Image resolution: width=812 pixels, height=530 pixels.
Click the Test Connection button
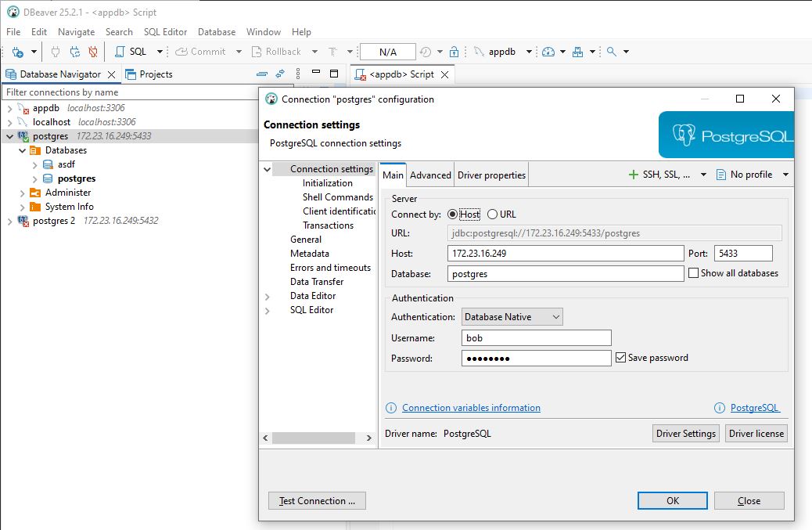(x=317, y=501)
